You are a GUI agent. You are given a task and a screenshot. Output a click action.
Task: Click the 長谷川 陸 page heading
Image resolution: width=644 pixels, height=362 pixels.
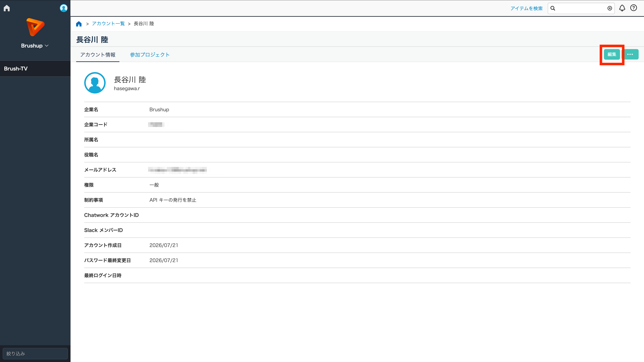(92, 40)
